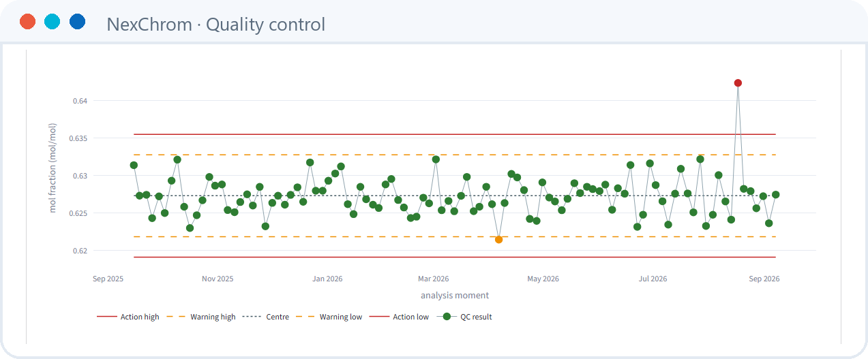Select the orange warning data point
This screenshot has width=868, height=359.
point(498,240)
